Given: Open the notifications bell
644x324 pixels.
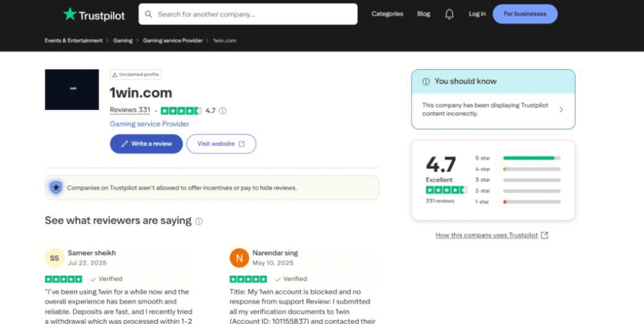Looking at the screenshot, I should [x=449, y=14].
